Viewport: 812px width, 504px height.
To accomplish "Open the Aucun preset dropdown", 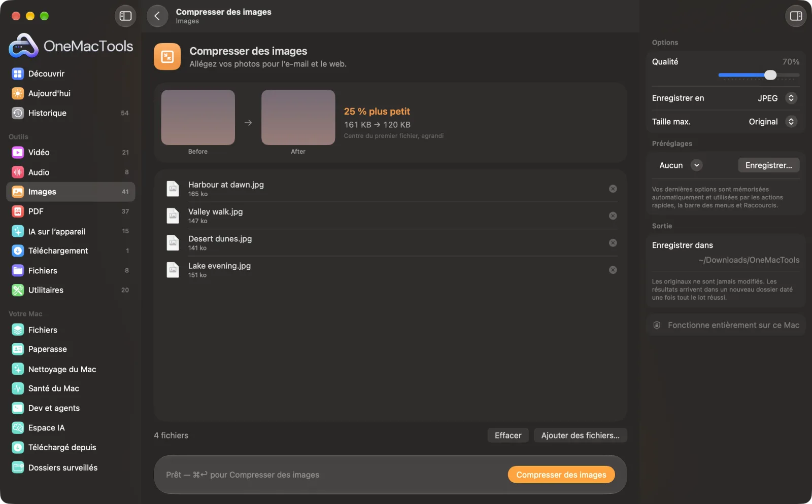I will [680, 165].
